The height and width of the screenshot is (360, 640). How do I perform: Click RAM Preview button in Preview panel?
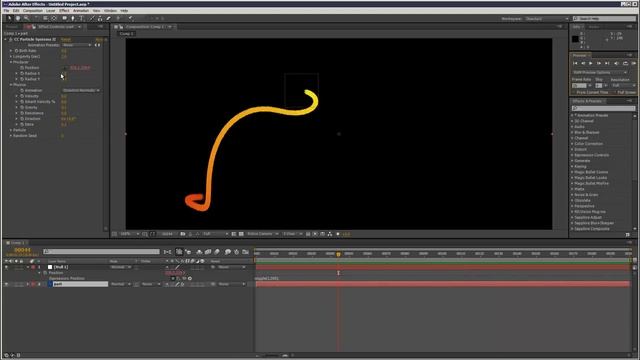click(633, 63)
